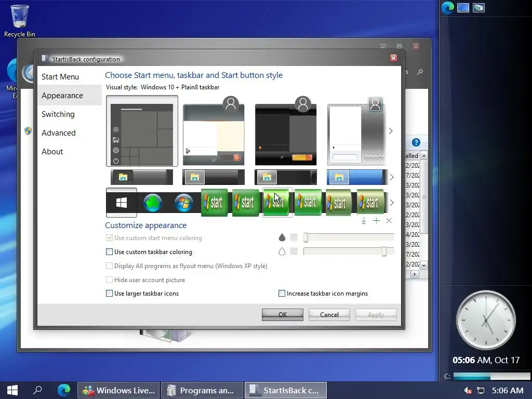Open Recycle Bin on the desktop
The image size is (532, 399).
pos(19,20)
